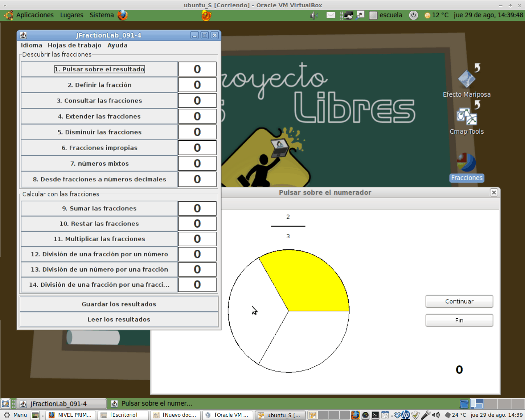Open the Efecto Mariposa desktop icon

[466, 80]
